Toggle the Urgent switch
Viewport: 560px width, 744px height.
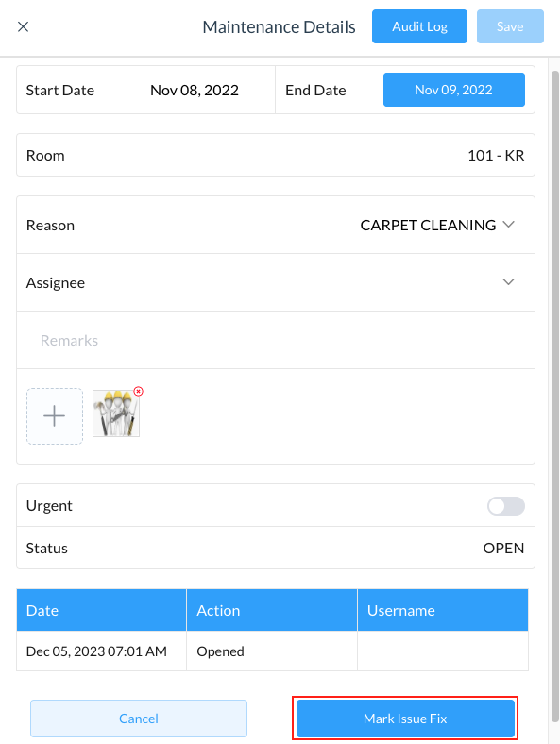tap(506, 506)
